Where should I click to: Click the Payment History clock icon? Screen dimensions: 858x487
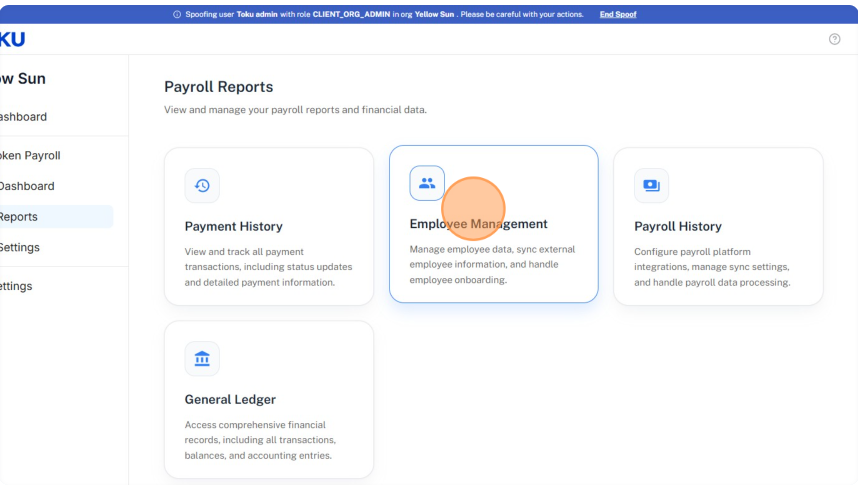coord(202,185)
